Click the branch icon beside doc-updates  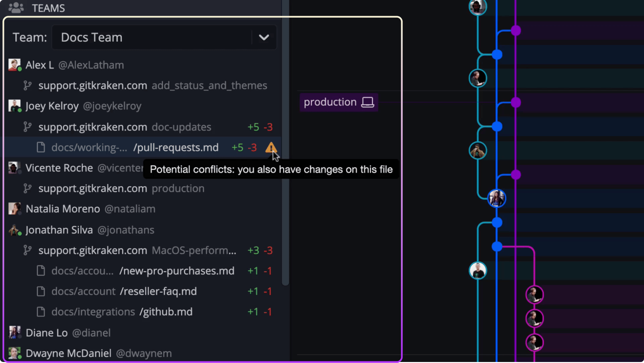[x=28, y=127]
